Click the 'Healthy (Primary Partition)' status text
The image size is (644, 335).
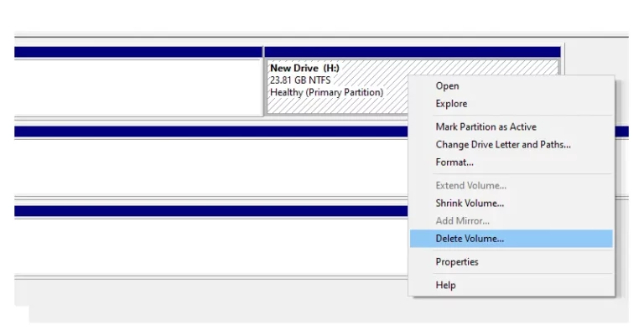coord(326,93)
